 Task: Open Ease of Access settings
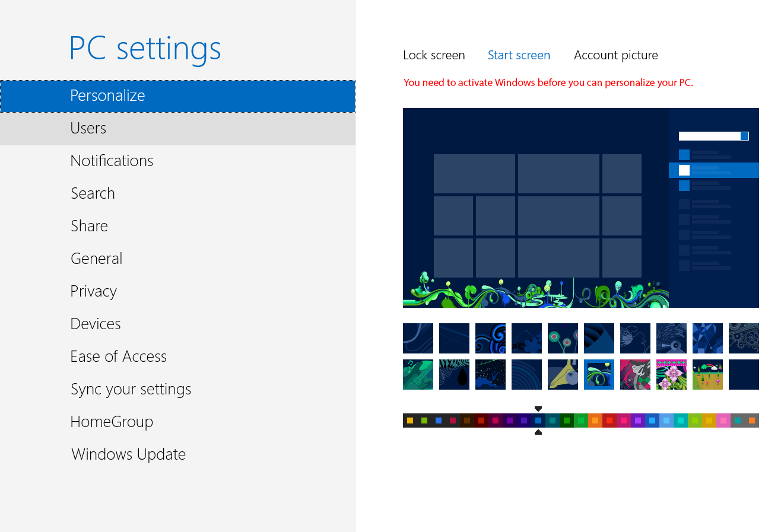point(177,357)
